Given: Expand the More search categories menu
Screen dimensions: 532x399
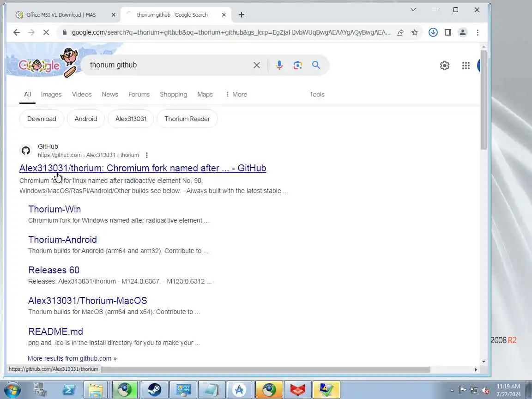Looking at the screenshot, I should click(236, 94).
